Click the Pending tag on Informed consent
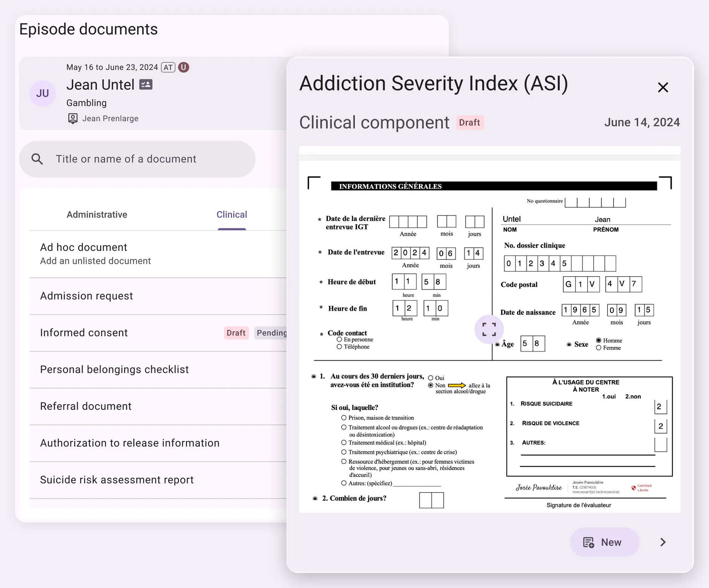Viewport: 709px width, 588px height. (271, 333)
